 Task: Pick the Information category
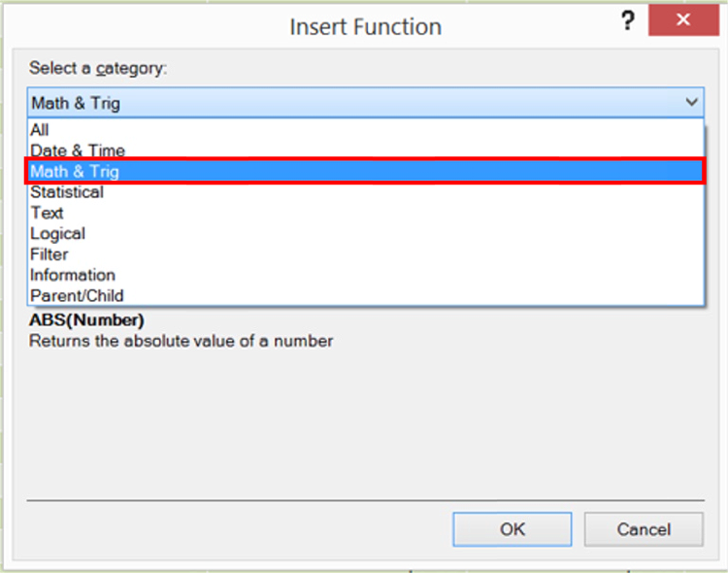73,275
